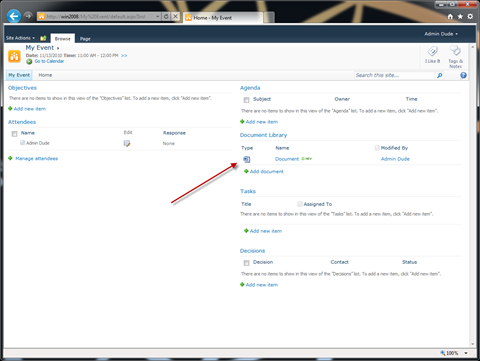This screenshot has width=480, height=361.
Task: Stop loading with the X icon beside refresh
Action: [x=176, y=16]
